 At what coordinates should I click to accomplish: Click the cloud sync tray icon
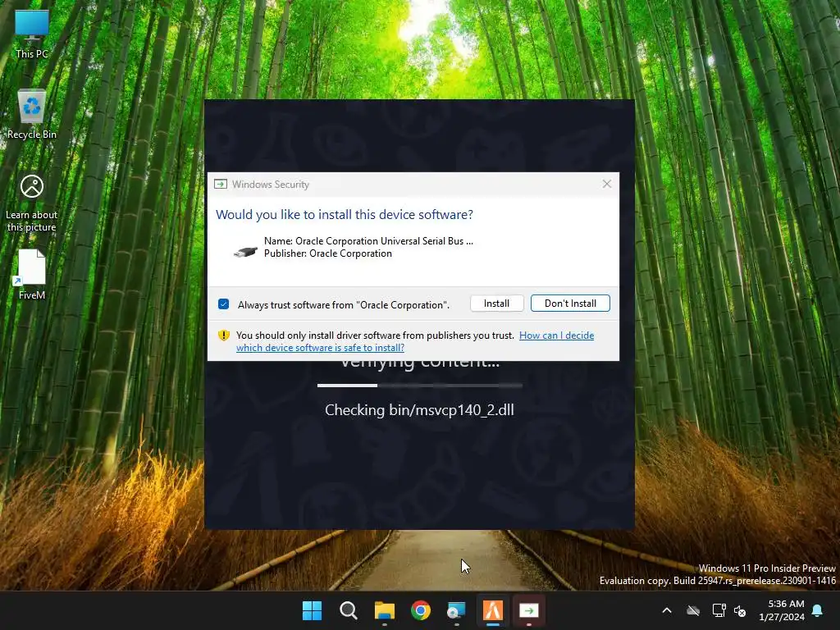(x=693, y=610)
